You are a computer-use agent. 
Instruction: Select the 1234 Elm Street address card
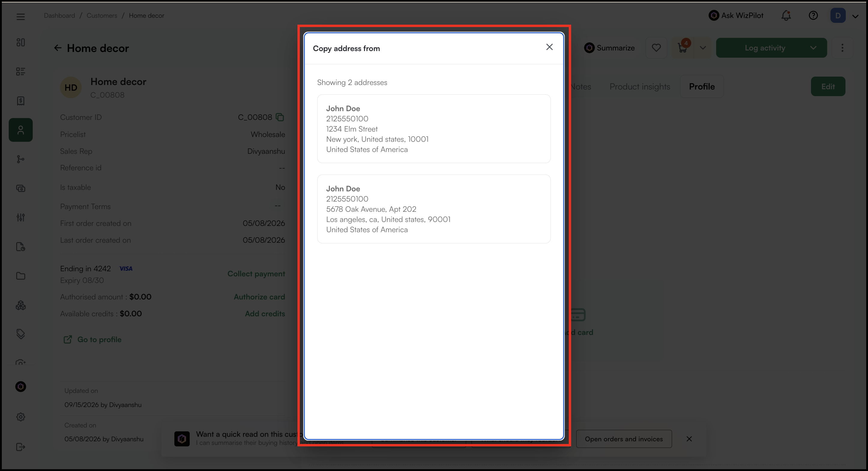click(434, 129)
